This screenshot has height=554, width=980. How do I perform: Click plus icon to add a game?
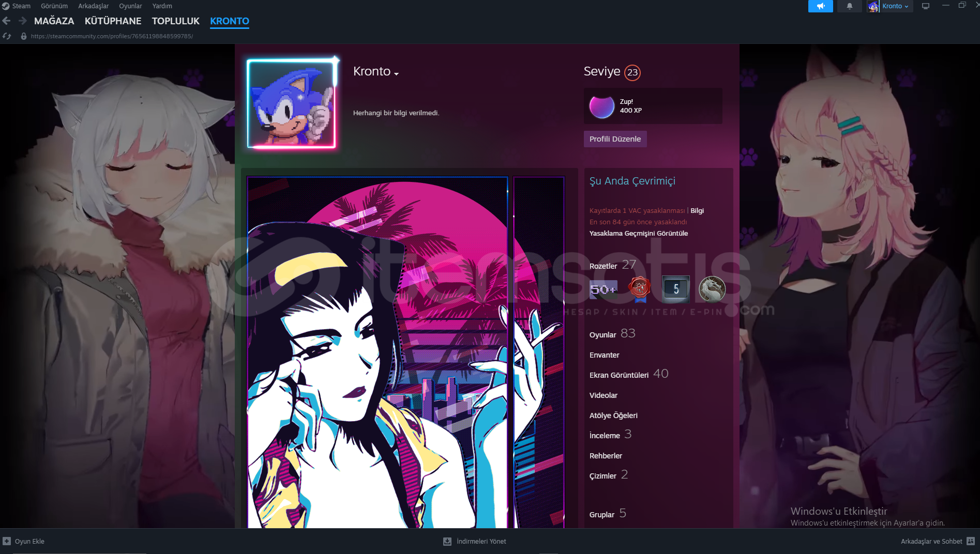coord(7,542)
